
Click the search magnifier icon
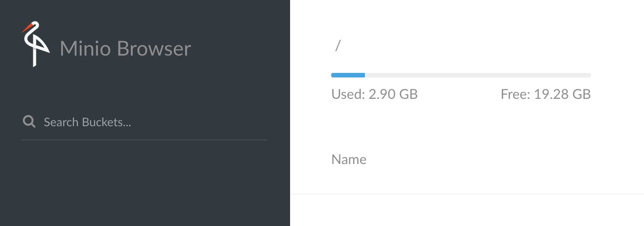point(29,122)
